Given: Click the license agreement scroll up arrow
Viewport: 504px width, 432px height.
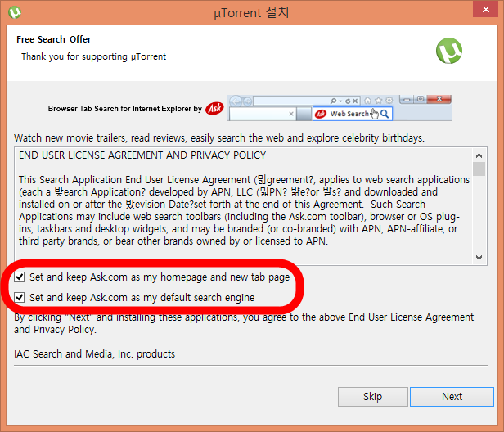Looking at the screenshot, I should pyautogui.click(x=479, y=156).
